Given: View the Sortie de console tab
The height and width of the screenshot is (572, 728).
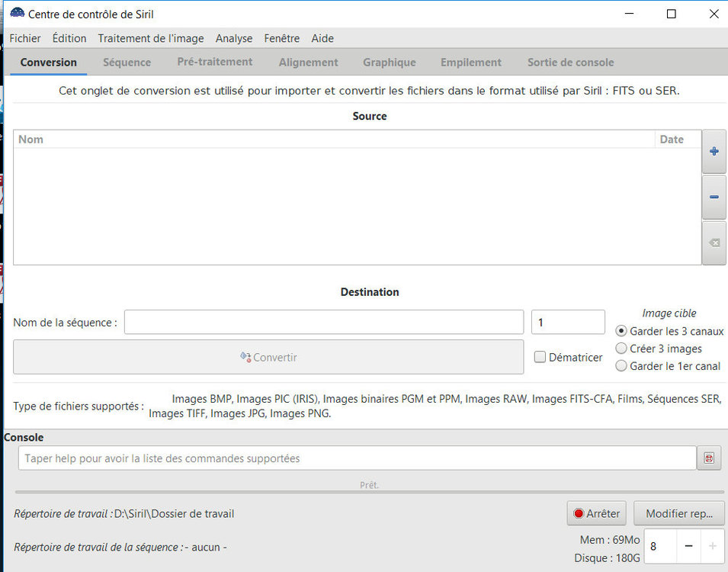Looking at the screenshot, I should 571,63.
